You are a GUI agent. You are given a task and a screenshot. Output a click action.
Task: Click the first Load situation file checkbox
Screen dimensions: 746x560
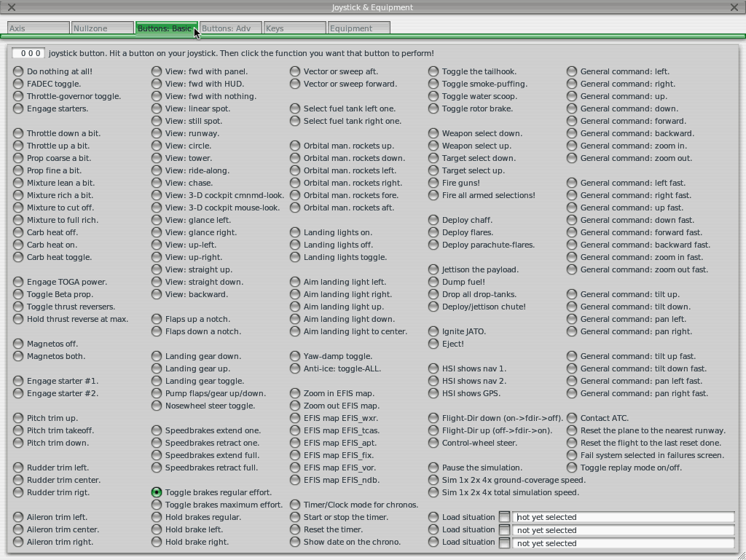[504, 517]
